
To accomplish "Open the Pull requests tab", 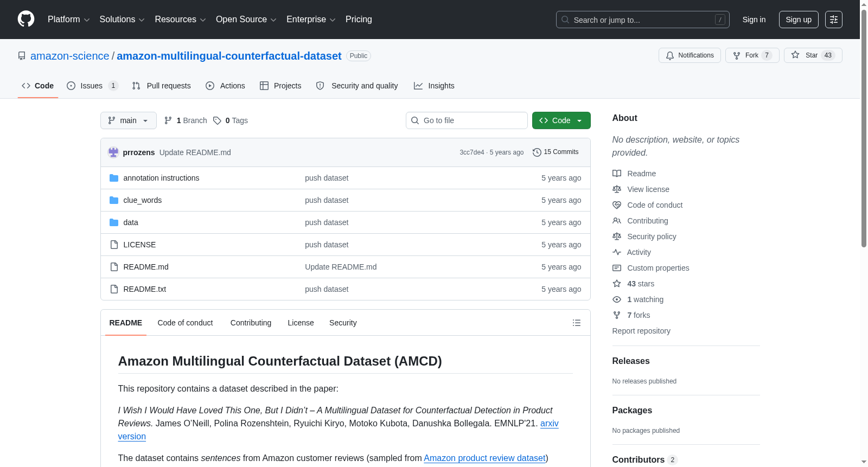I will (162, 86).
